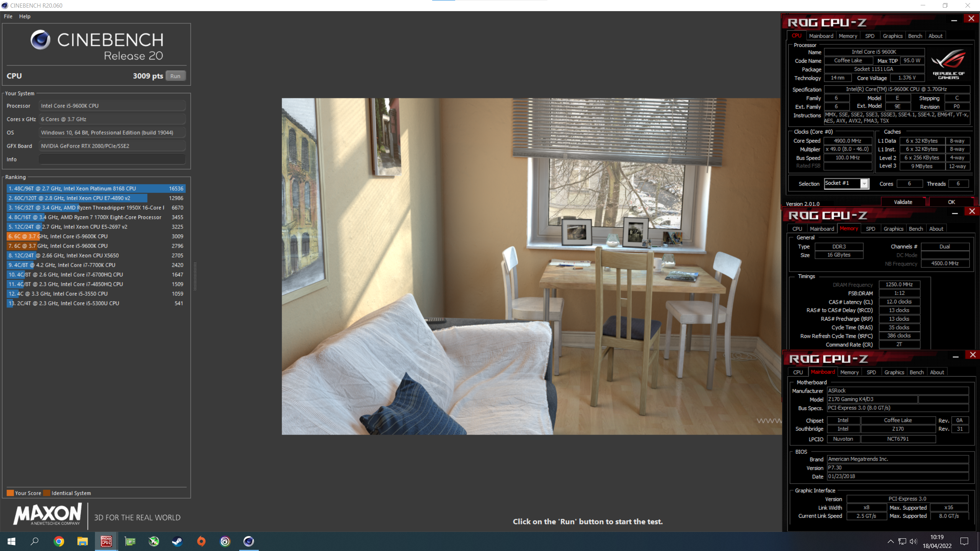Open the orange Origin taskbar icon

[x=201, y=541]
